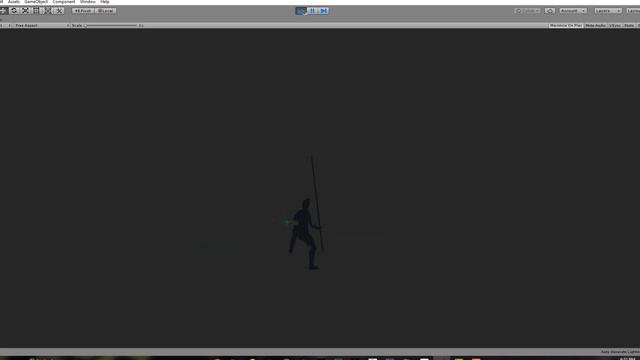Select the custom editor tools icon

(59, 11)
